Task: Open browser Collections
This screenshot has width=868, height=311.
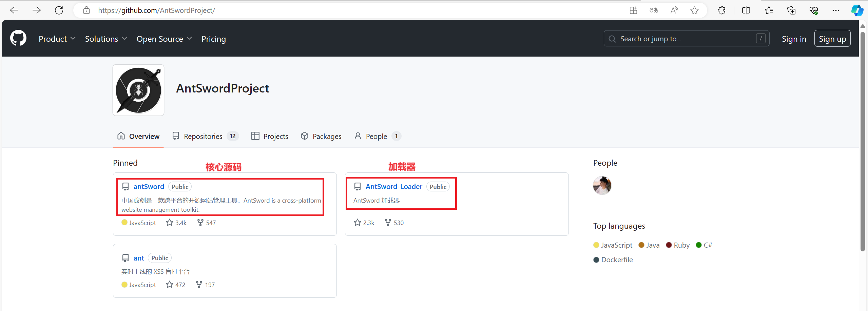Action: coord(791,11)
